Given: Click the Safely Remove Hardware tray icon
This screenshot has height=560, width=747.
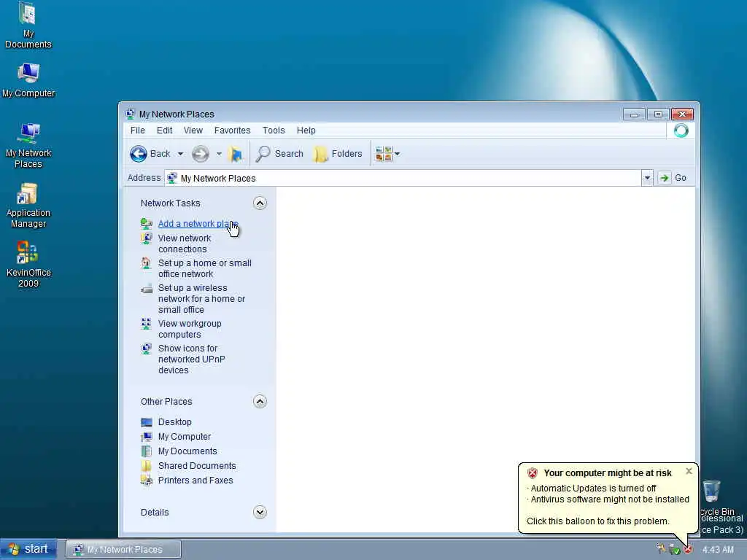Looking at the screenshot, I should point(674,550).
